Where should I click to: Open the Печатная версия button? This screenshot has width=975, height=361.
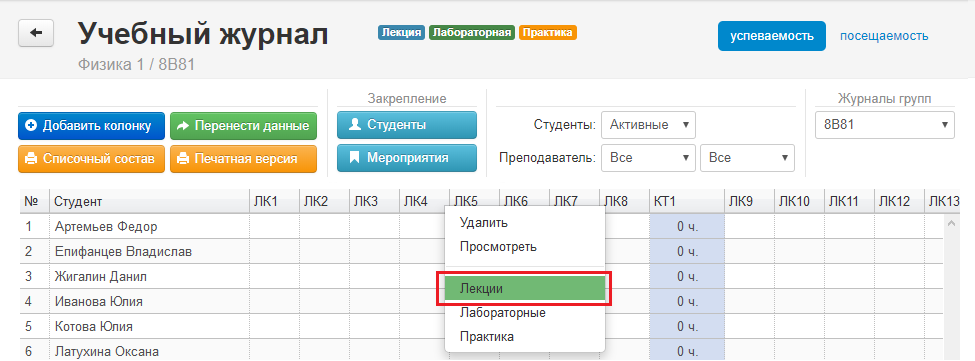coord(243,158)
